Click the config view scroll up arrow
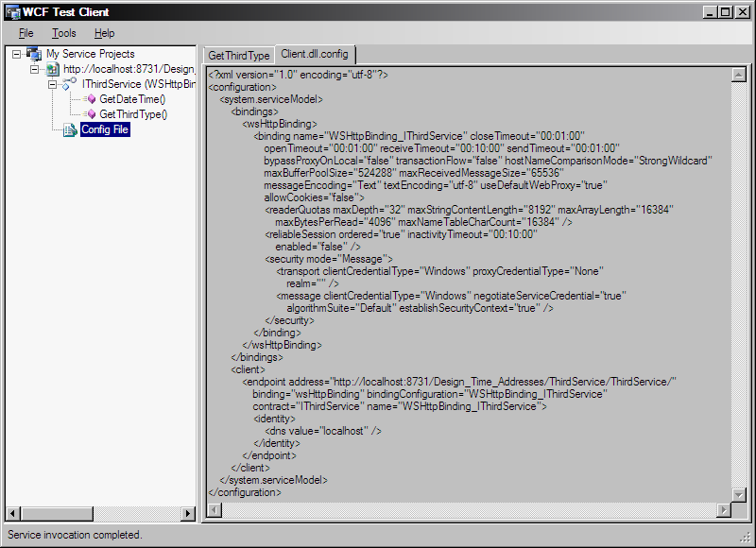Screen dimensions: 756x548 (x=739, y=75)
